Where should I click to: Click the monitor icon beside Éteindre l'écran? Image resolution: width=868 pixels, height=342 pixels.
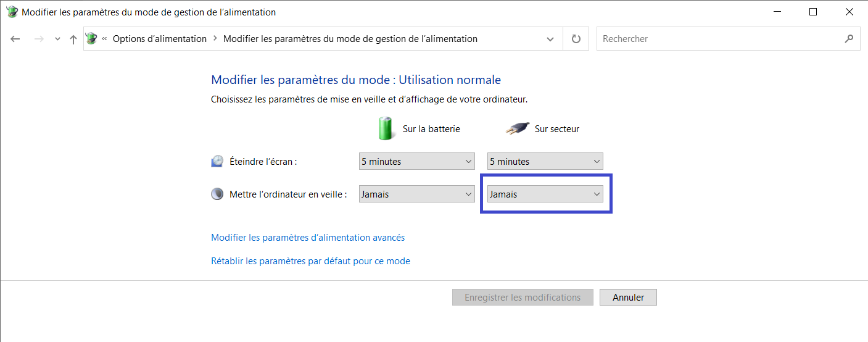pyautogui.click(x=217, y=162)
